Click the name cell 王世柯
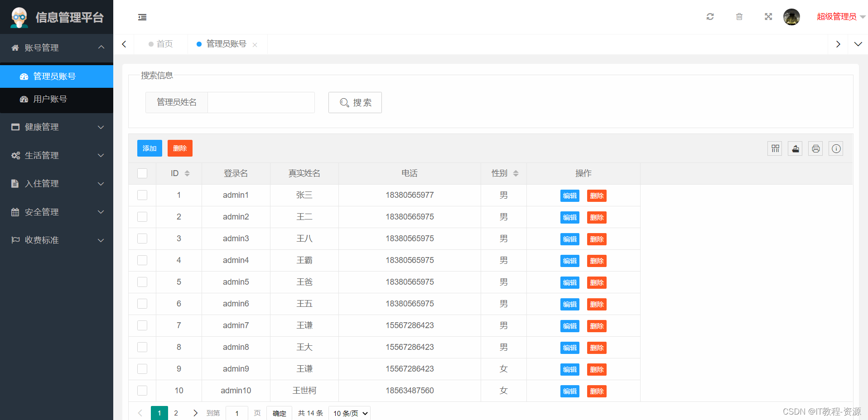The width and height of the screenshot is (868, 420). 304,391
